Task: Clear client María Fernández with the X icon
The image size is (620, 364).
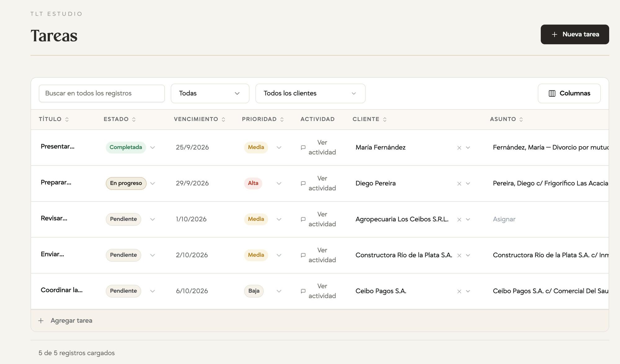Action: (459, 148)
